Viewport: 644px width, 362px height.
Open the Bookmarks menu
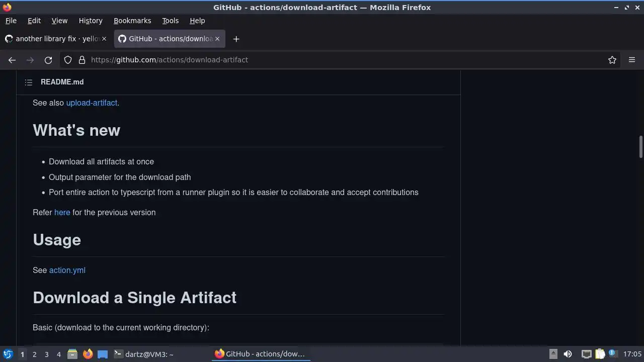pos(132,21)
